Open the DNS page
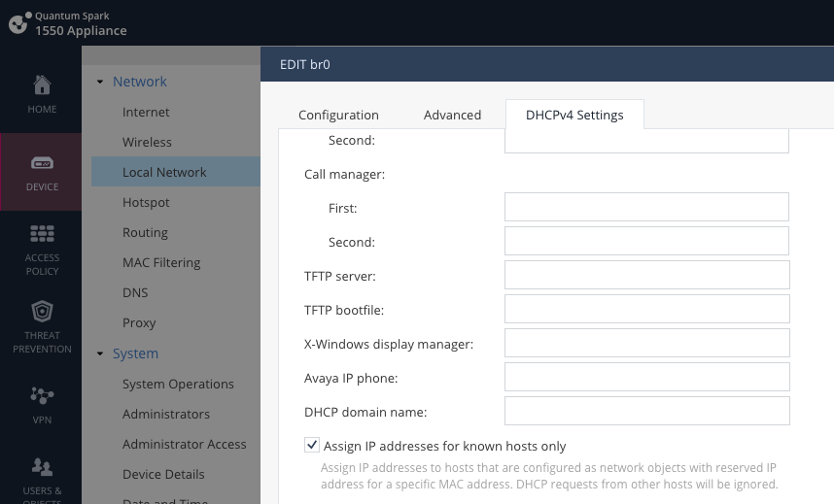 point(135,292)
